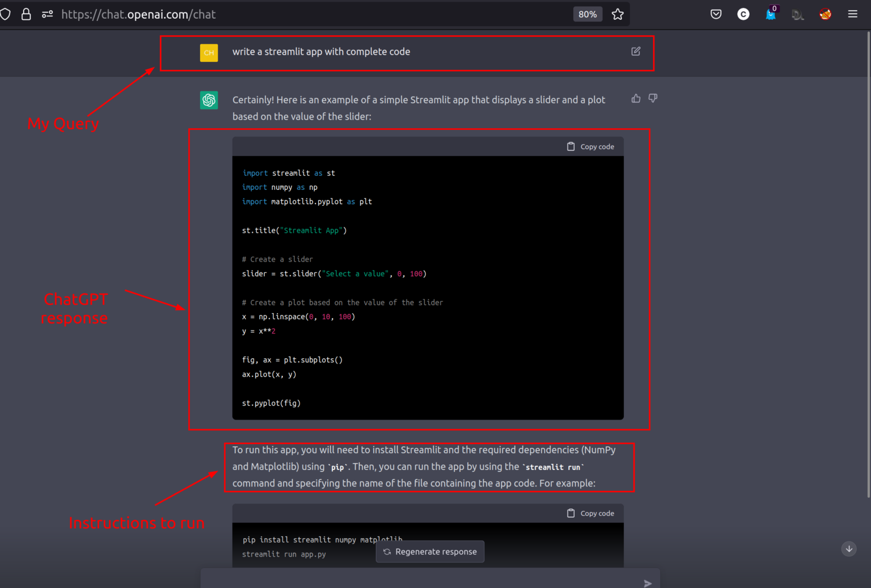Open the Firefox hamburger menu
The image size is (871, 588).
tap(852, 14)
